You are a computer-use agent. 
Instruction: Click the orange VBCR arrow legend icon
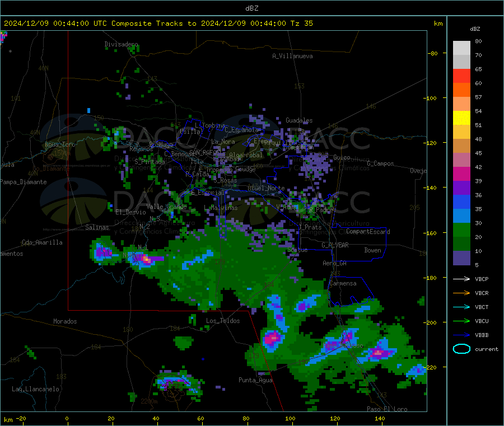pos(461,293)
